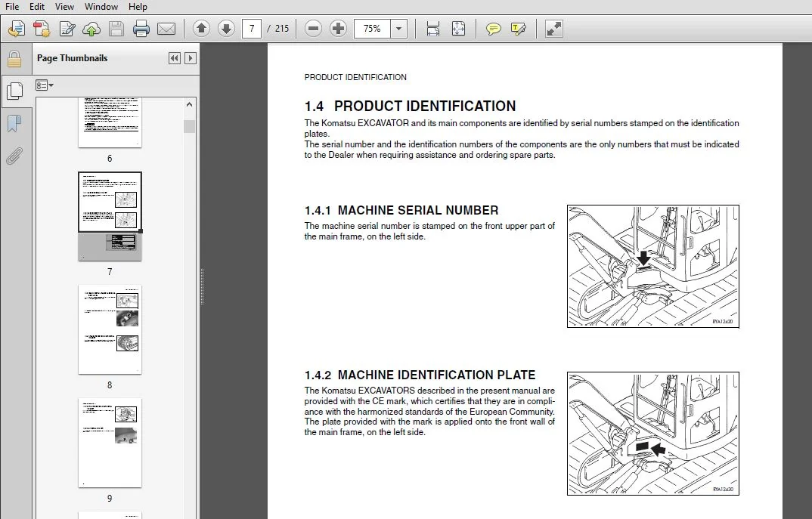Click the Print icon
Image resolution: width=812 pixels, height=519 pixels.
point(141,29)
